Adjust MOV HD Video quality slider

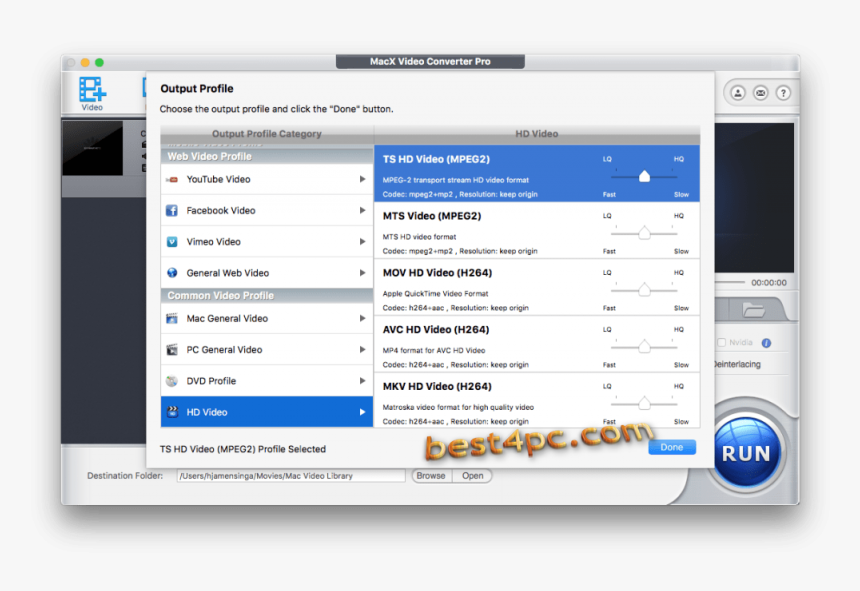coord(644,290)
